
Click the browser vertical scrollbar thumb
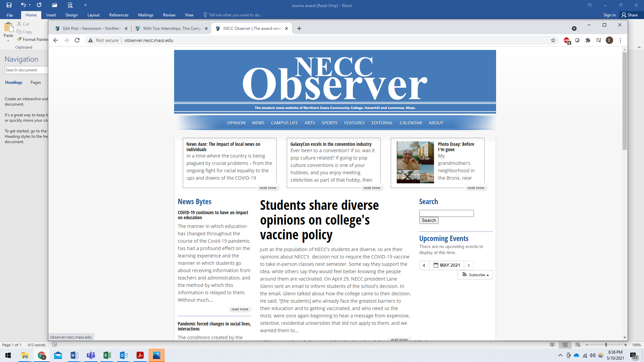(x=625, y=101)
